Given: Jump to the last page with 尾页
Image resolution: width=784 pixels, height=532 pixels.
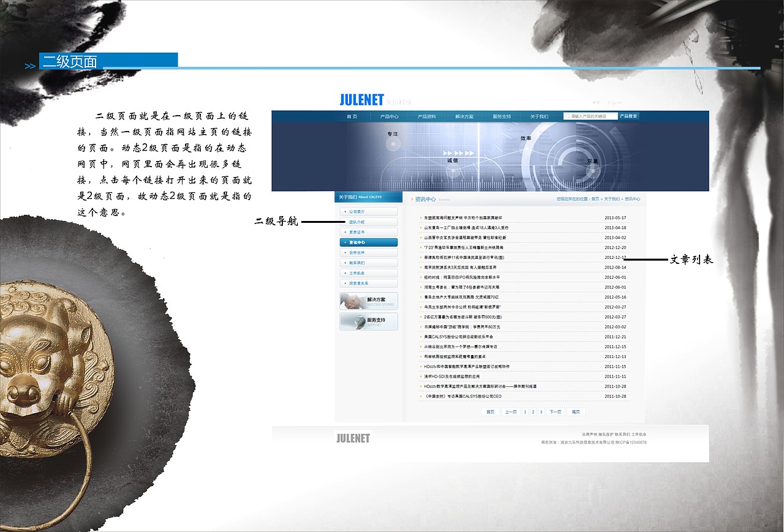Looking at the screenshot, I should click(x=575, y=412).
